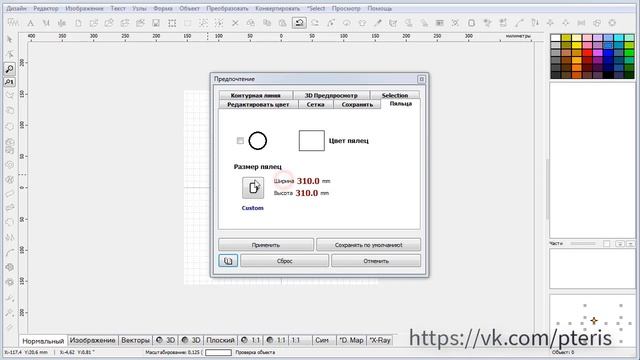Image resolution: width=640 pixels, height=360 pixels.
Task: Select the magnifier zoom tool
Action: (10, 69)
